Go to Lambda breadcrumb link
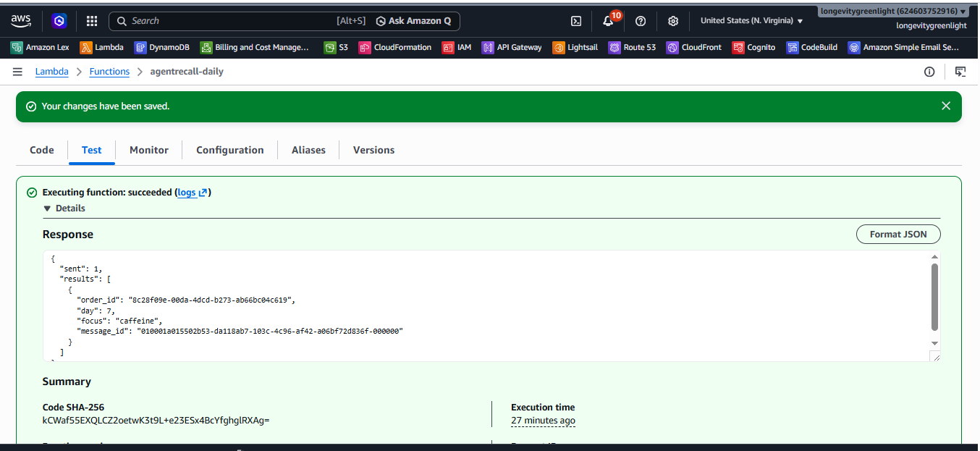Image resolution: width=980 pixels, height=451 pixels. (52, 72)
